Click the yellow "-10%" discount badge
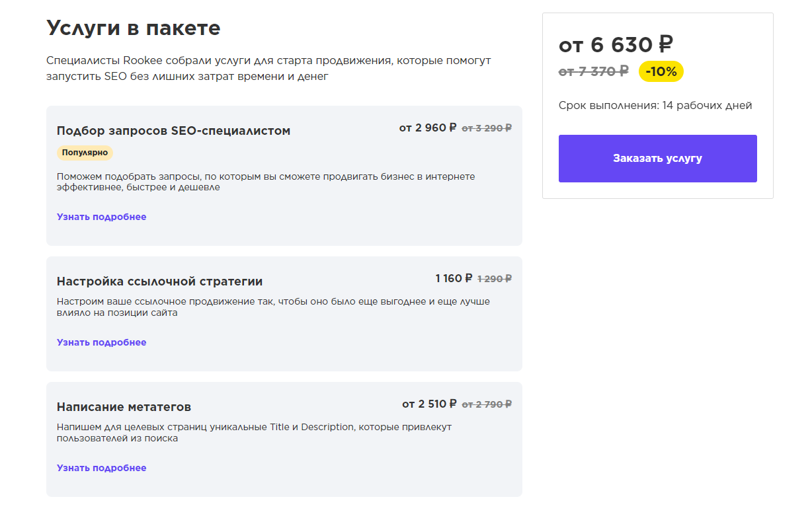Viewport: 812px width, 524px height. coord(661,71)
